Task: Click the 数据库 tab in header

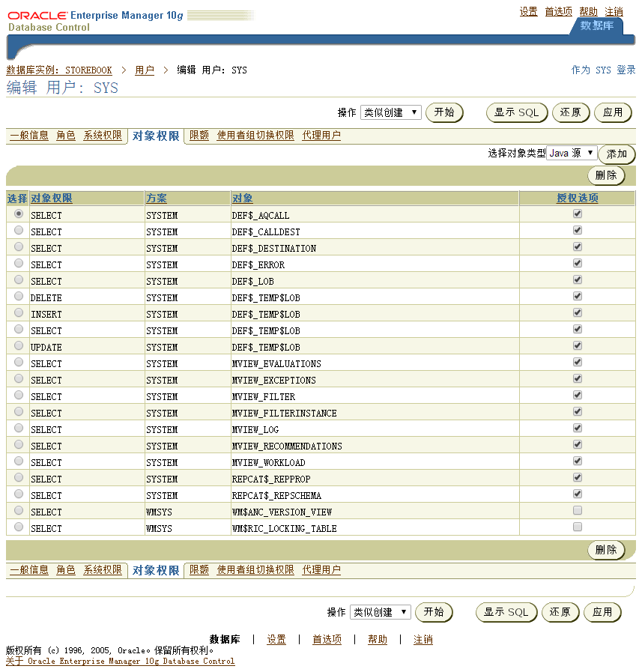Action: [x=597, y=25]
